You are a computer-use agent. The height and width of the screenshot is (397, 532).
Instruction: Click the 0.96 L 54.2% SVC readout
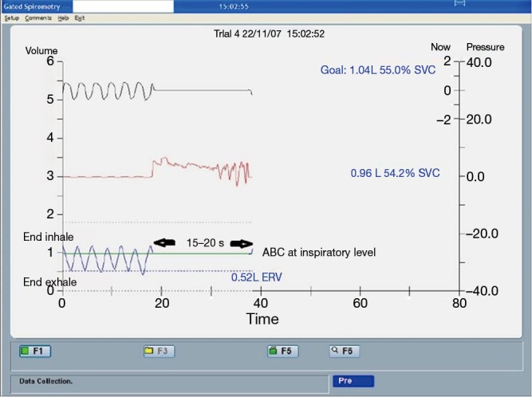395,173
